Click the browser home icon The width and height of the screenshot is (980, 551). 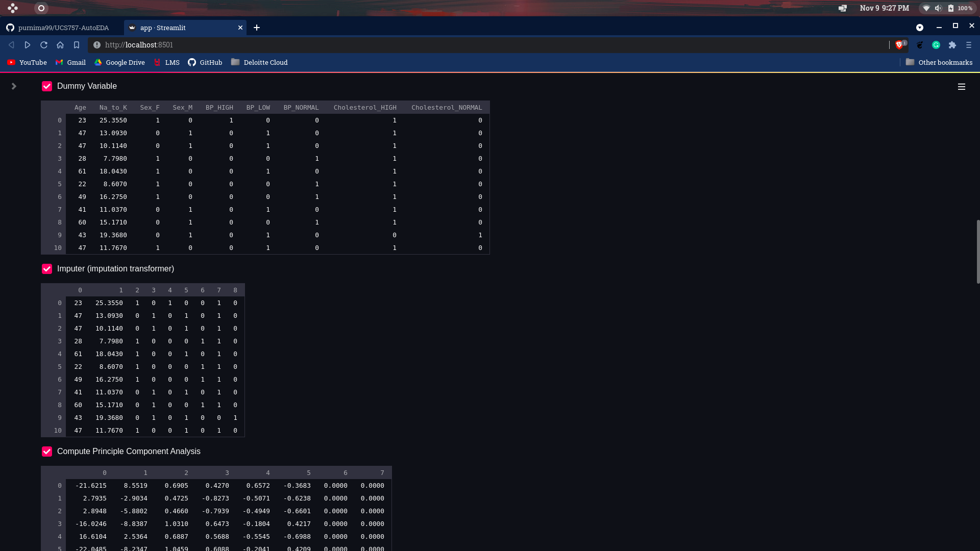tap(60, 45)
